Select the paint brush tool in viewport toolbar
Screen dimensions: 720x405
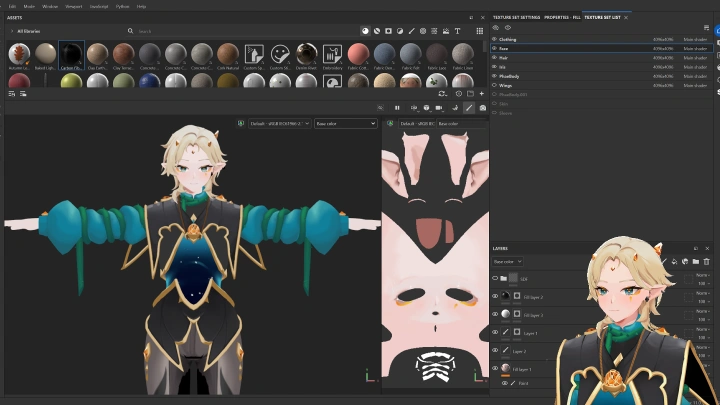click(469, 108)
